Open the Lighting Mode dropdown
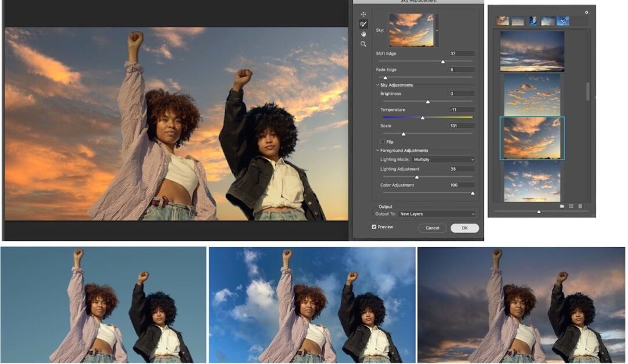This screenshot has height=364, width=628. [443, 159]
